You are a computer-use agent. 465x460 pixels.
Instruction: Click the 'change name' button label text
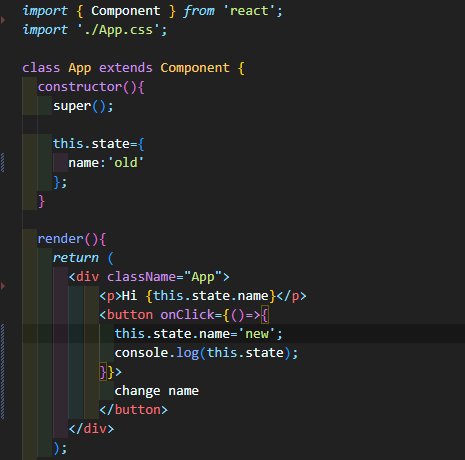157,391
